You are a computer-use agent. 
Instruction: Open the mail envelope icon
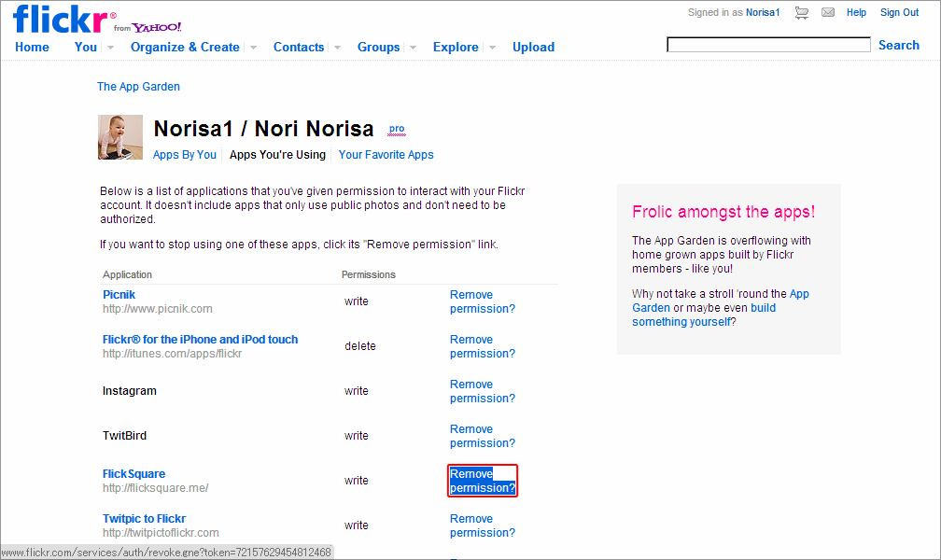tap(828, 13)
